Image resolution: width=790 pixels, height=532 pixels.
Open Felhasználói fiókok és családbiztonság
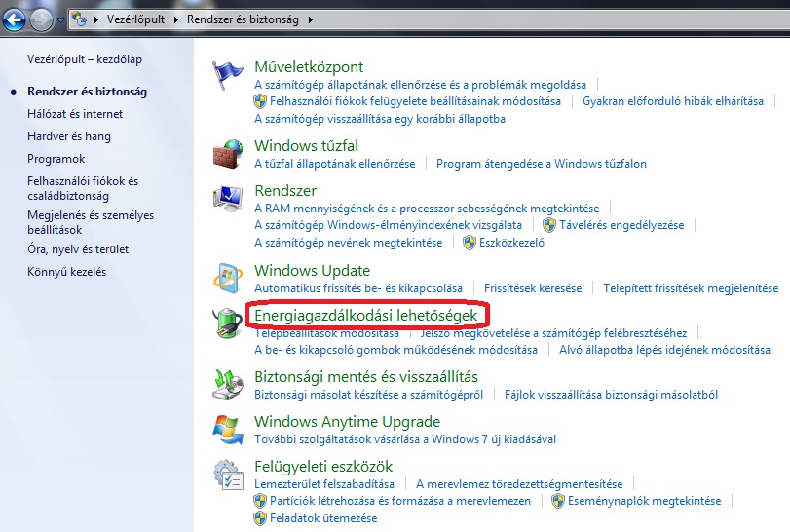(83, 188)
